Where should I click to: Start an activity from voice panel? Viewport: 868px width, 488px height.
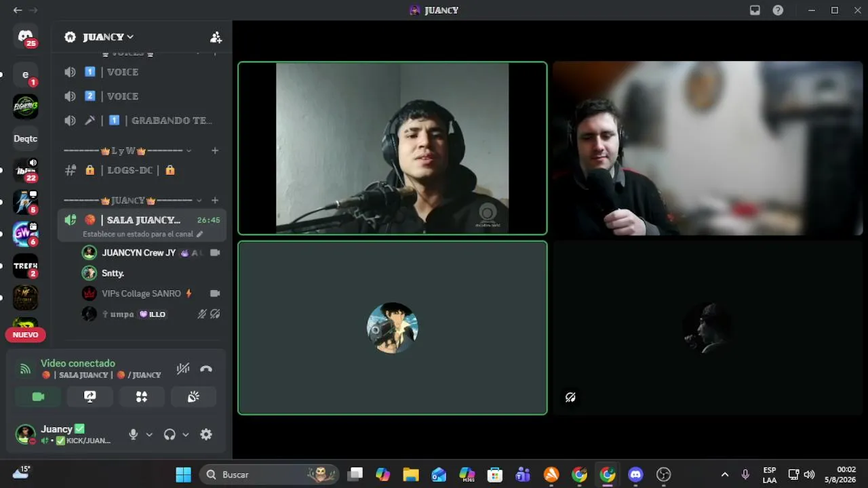click(x=142, y=396)
